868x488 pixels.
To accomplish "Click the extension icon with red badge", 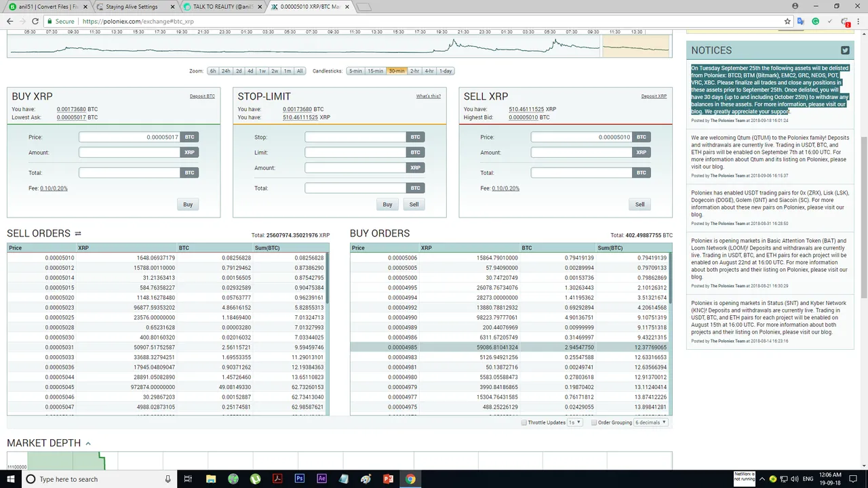I will 846,22.
